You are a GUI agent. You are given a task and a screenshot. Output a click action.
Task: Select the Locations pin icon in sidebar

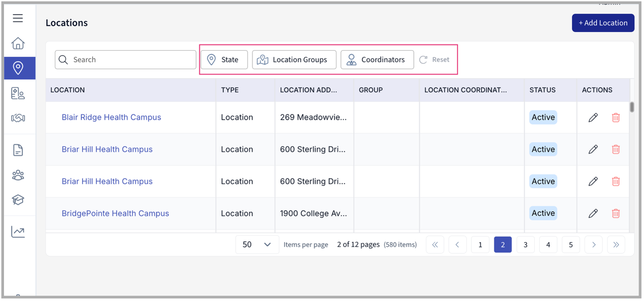pos(18,68)
